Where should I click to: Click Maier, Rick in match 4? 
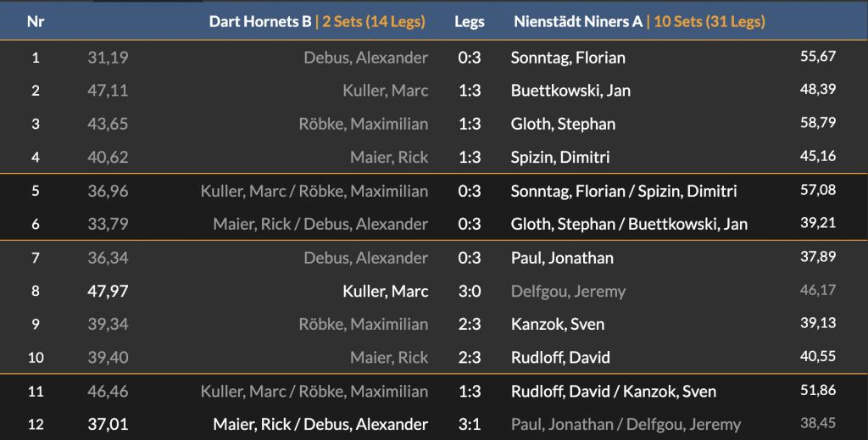(x=389, y=157)
